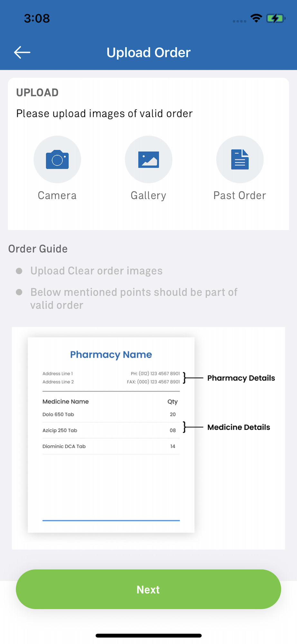The image size is (297, 644).
Task: Open the Camera upload option
Action: (57, 159)
